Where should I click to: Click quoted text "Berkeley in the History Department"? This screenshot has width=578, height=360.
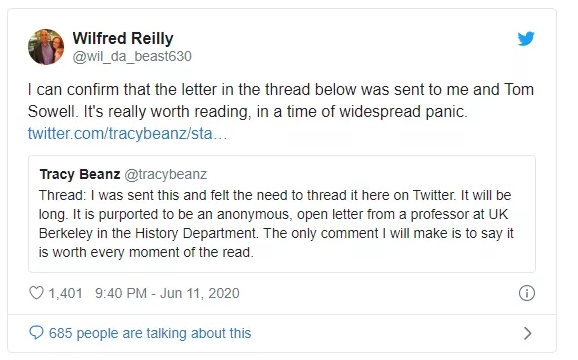(147, 233)
